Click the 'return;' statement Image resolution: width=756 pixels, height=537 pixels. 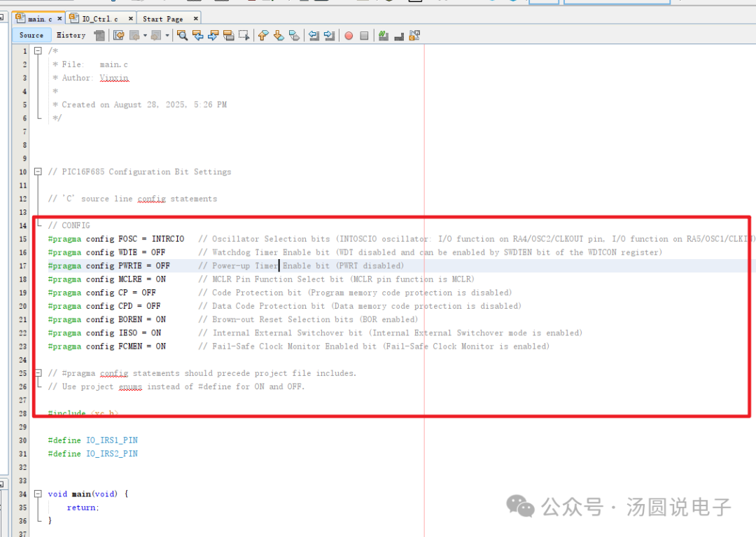pyautogui.click(x=83, y=507)
